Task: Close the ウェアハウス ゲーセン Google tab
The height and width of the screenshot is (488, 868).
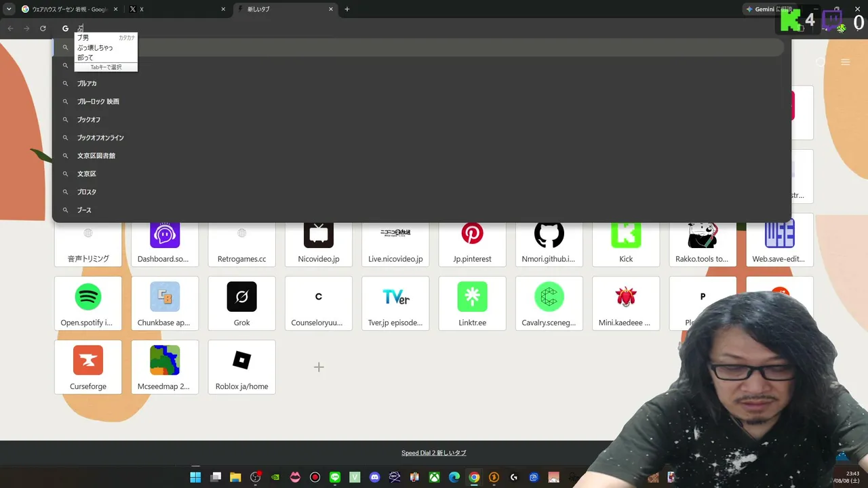Action: 116,9
